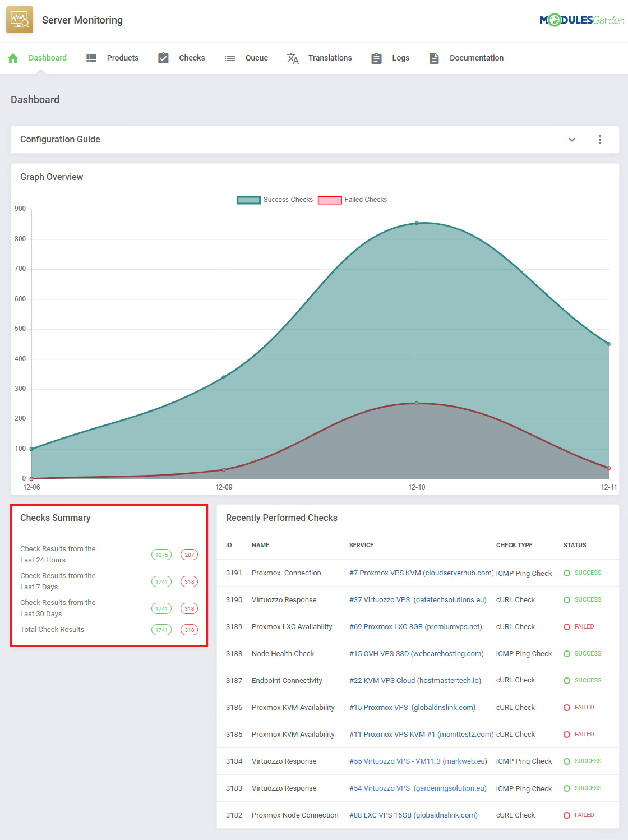Screen dimensions: 628x840
Task: Open #7 Proxmox VPS KVM cloudserverhub.com link
Action: click(422, 573)
